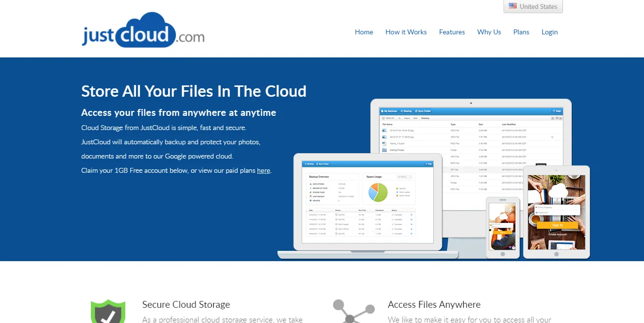Open the United States country selector
Image resolution: width=644 pixels, height=323 pixels.
pos(533,6)
